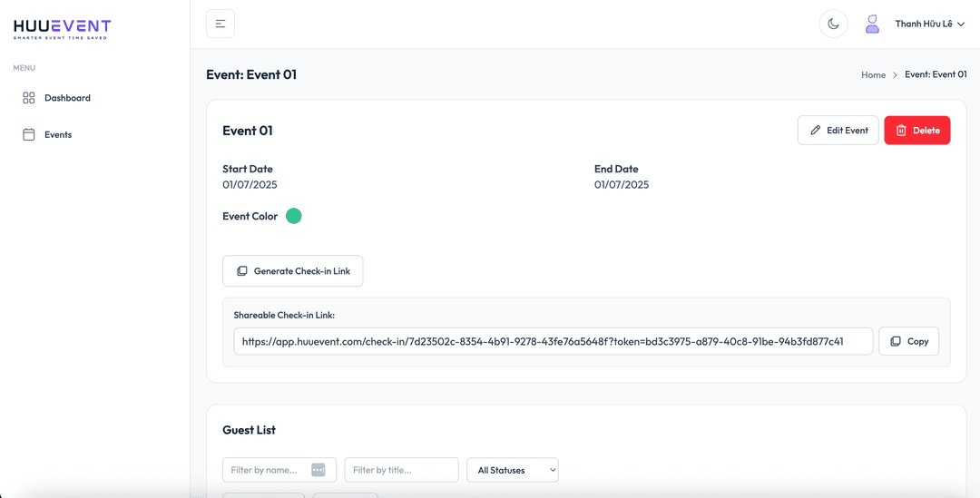Viewport: 980px width, 498px height.
Task: Open the All Statuses dropdown
Action: (x=513, y=470)
